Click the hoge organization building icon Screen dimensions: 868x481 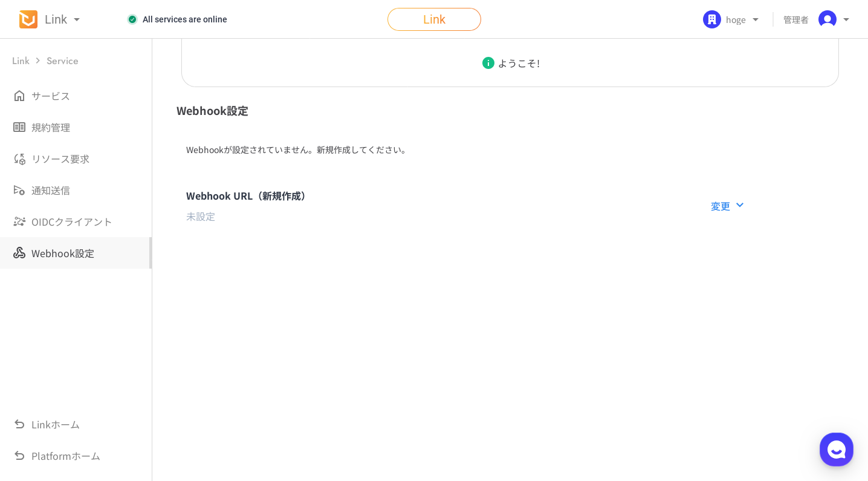pos(711,19)
